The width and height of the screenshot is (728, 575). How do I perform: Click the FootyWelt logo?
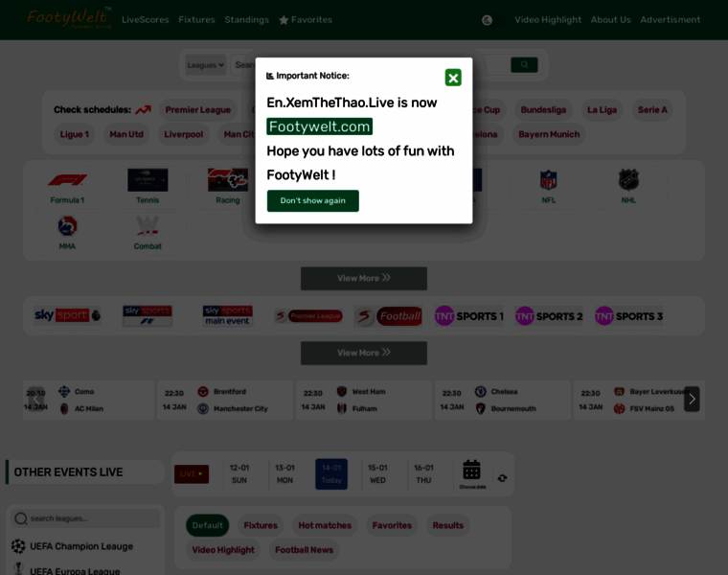point(69,18)
